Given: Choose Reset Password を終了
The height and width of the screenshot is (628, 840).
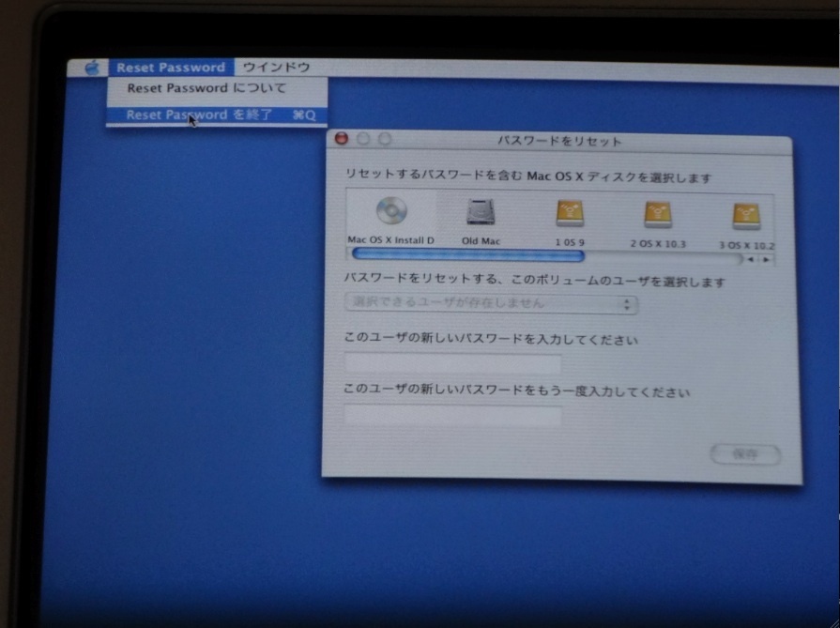Looking at the screenshot, I should (x=217, y=115).
